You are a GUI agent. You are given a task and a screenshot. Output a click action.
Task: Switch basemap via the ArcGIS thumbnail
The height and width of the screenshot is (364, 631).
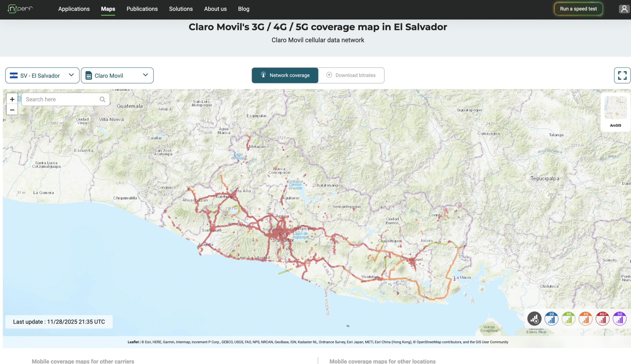click(615, 107)
